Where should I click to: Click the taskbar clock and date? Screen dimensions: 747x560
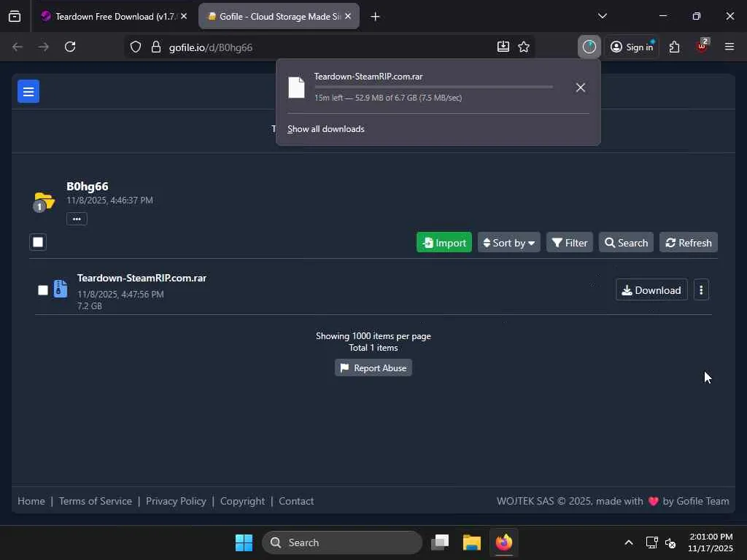coord(711,542)
